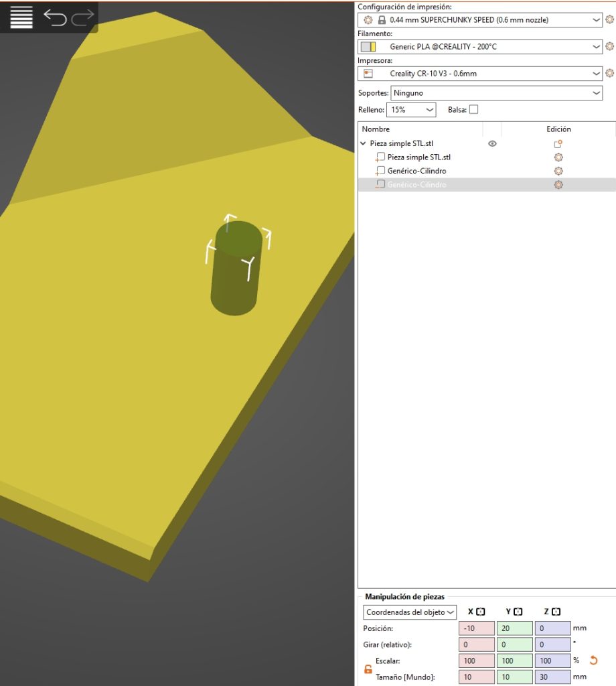Click the undo arrow

pyautogui.click(x=55, y=17)
